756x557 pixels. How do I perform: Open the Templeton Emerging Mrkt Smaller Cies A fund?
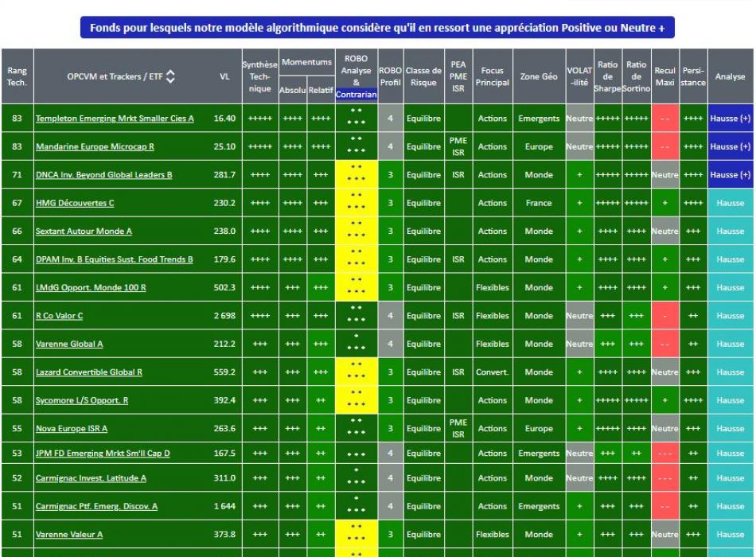tap(115, 119)
